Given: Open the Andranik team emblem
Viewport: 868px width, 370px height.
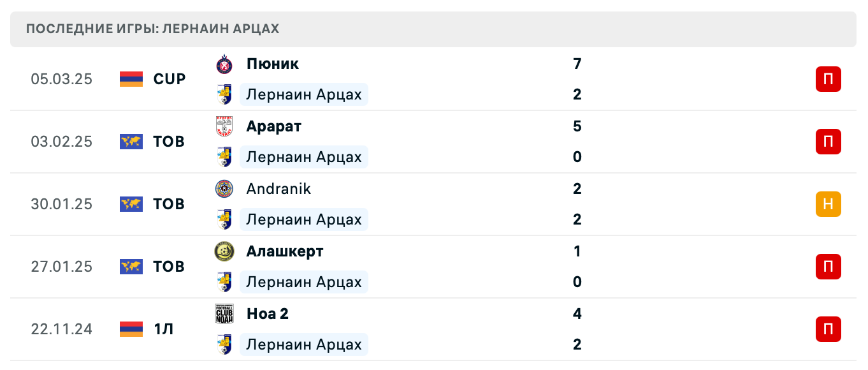Looking at the screenshot, I should click(x=224, y=189).
